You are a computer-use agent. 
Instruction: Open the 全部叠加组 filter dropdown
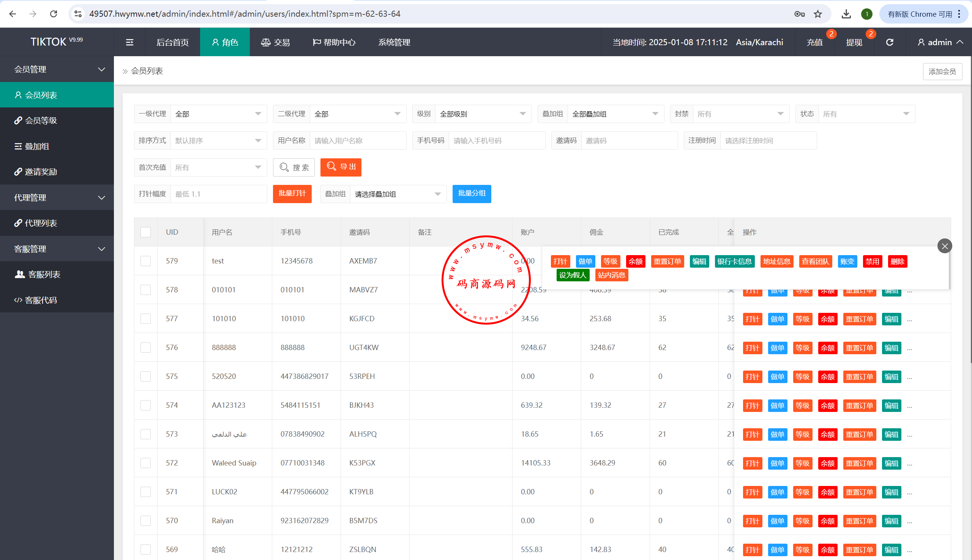pos(615,114)
